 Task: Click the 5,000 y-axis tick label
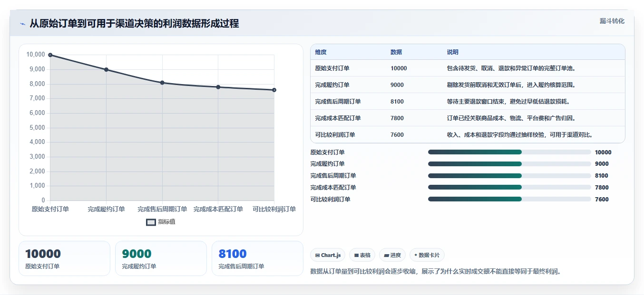pyautogui.click(x=36, y=128)
